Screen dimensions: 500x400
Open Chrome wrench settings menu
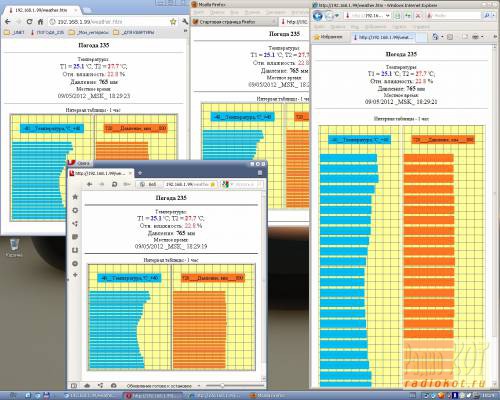(185, 22)
